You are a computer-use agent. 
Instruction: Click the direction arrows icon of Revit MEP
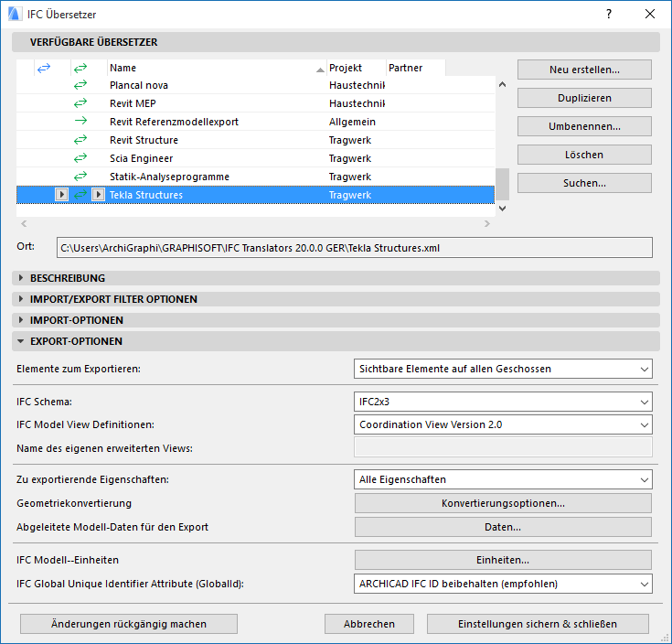coord(80,103)
